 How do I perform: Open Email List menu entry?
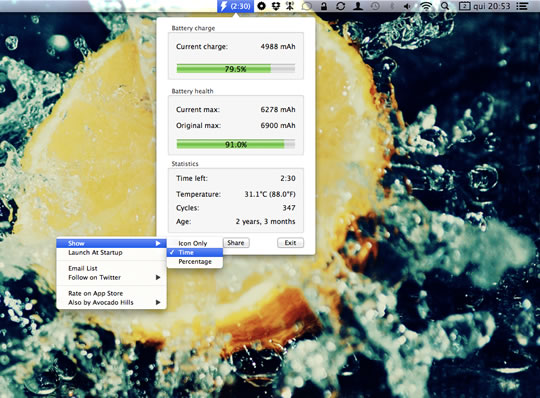tap(111, 268)
